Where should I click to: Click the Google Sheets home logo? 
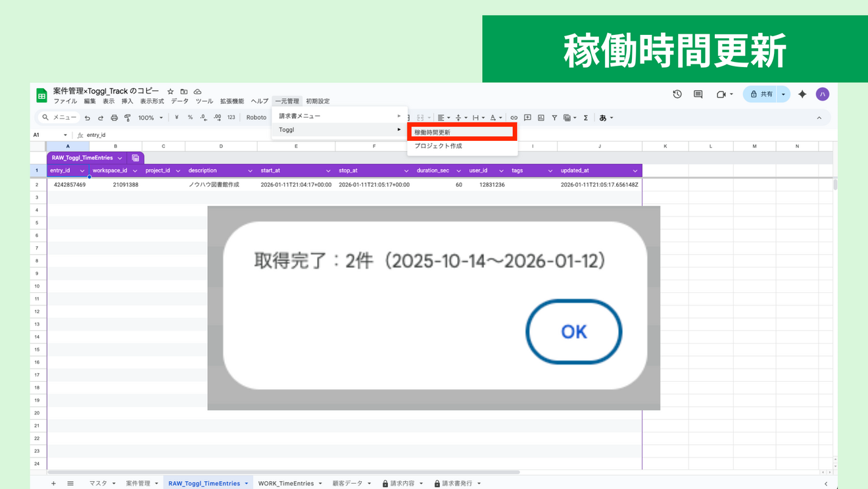click(x=41, y=95)
